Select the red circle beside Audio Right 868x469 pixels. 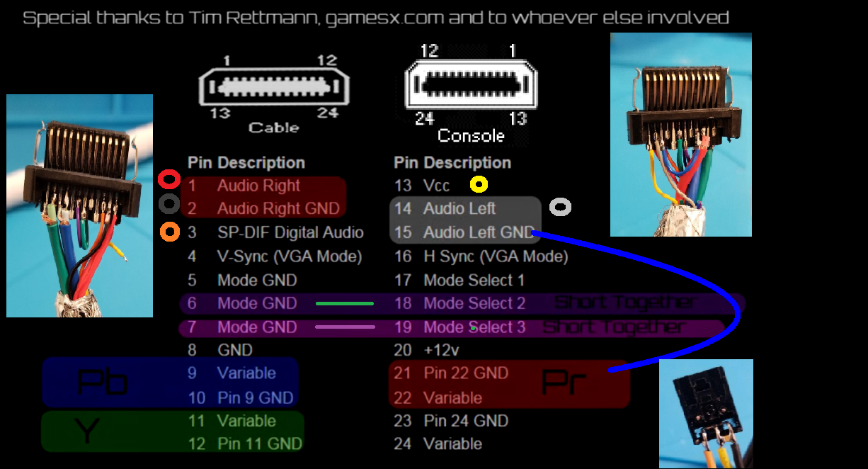(x=169, y=179)
